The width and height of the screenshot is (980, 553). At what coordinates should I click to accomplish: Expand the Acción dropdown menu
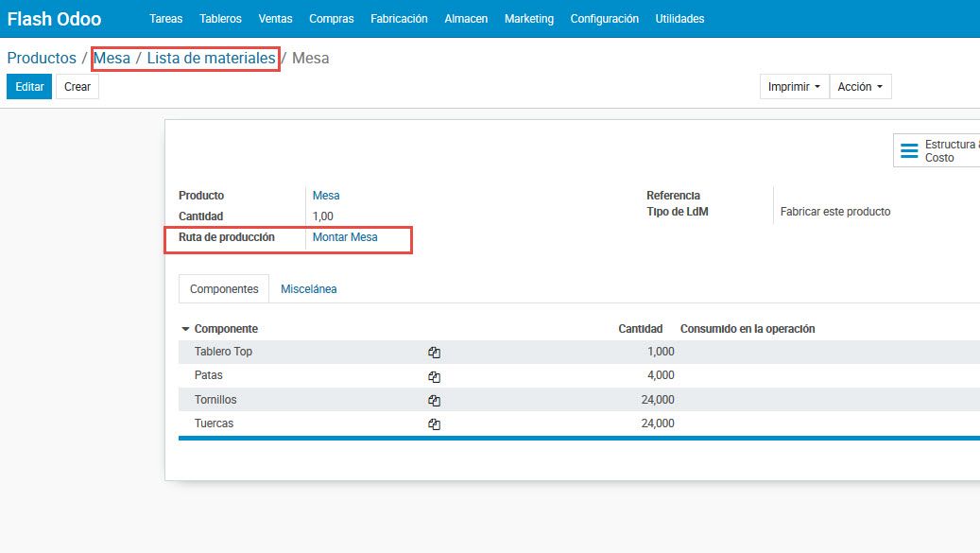point(860,87)
